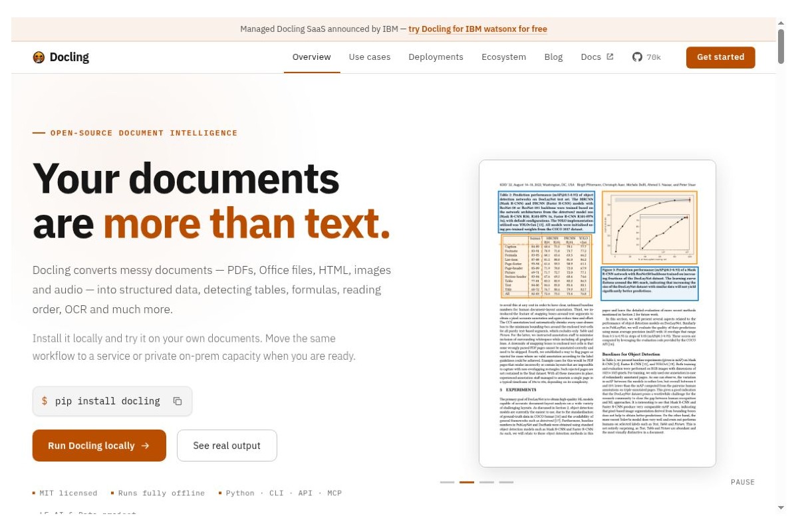Viewport: 798px width, 532px height.
Task: Click the 'pip install docling' command text
Action: pos(108,401)
